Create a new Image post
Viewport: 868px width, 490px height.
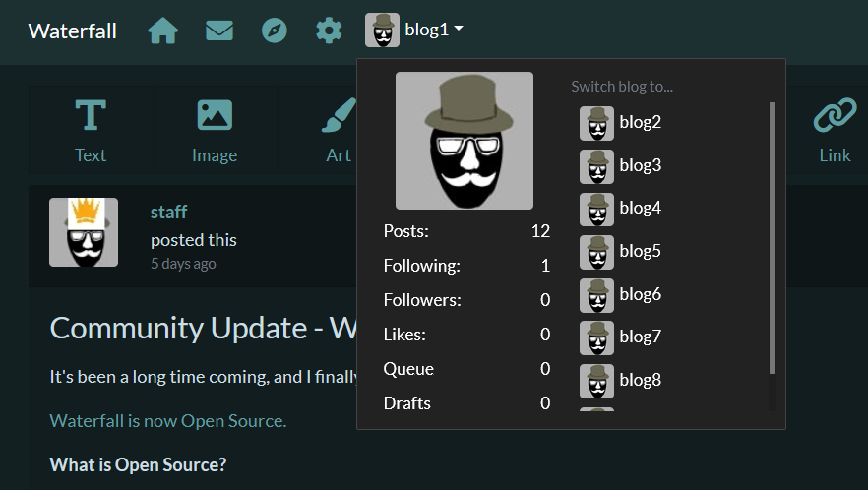tap(215, 131)
